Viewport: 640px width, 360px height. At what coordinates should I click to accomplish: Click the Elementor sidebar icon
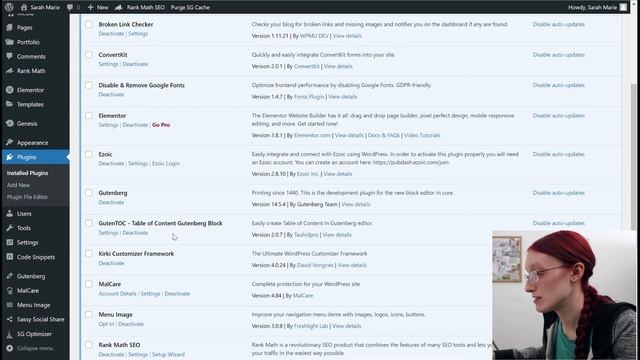coord(9,90)
